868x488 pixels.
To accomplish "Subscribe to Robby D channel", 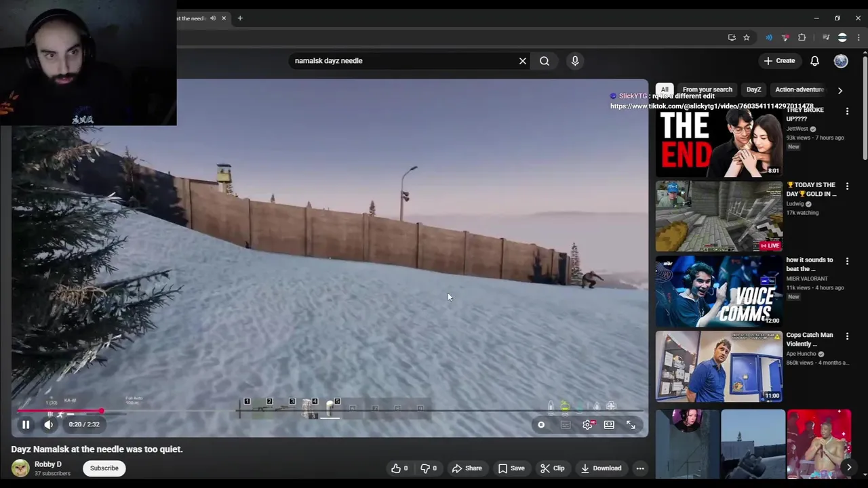I will [104, 468].
